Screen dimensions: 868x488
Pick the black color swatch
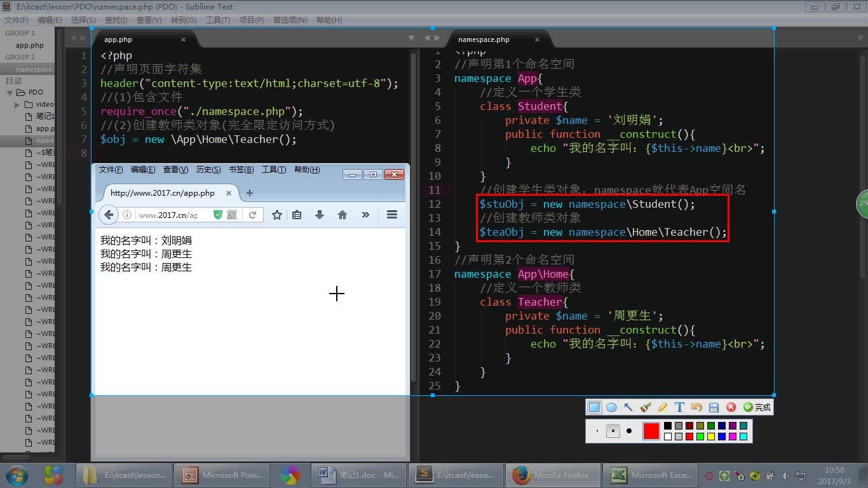click(x=667, y=426)
